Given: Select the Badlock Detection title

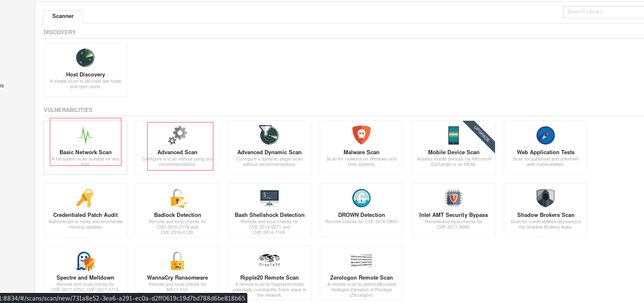Looking at the screenshot, I should coord(177,215).
